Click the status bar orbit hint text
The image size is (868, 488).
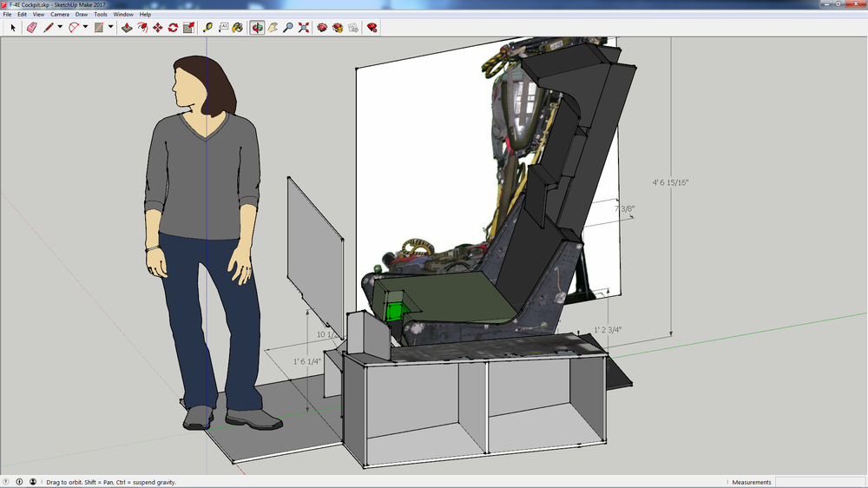[x=111, y=482]
